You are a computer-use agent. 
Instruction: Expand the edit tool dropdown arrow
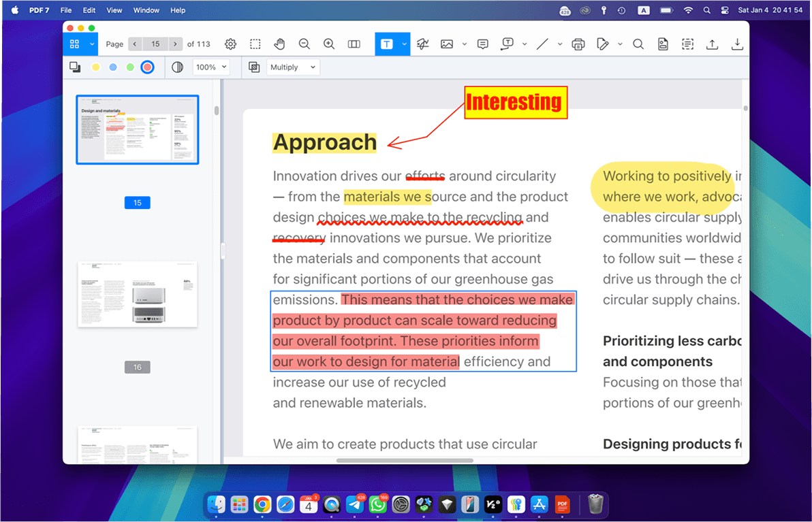pos(620,44)
